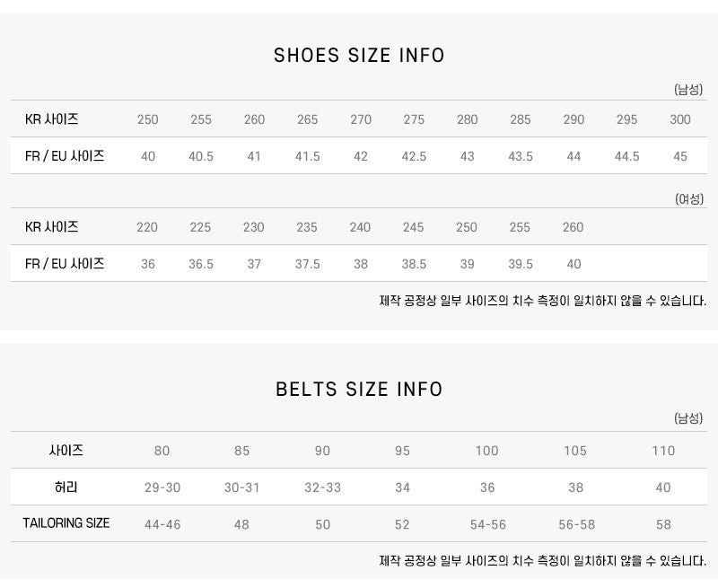Select belt size 110
Screen dimensions: 718x588
663,451
